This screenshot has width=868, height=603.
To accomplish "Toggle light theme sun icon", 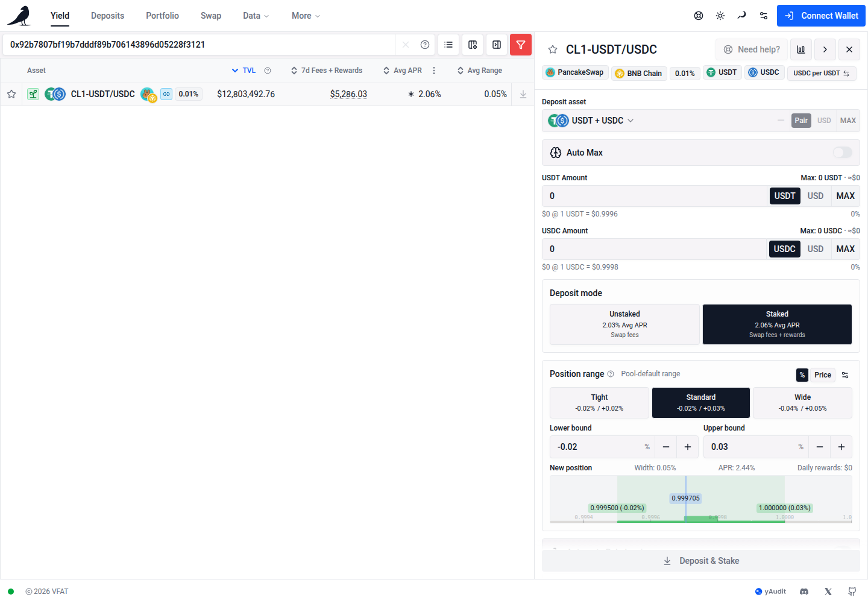I will (x=720, y=16).
